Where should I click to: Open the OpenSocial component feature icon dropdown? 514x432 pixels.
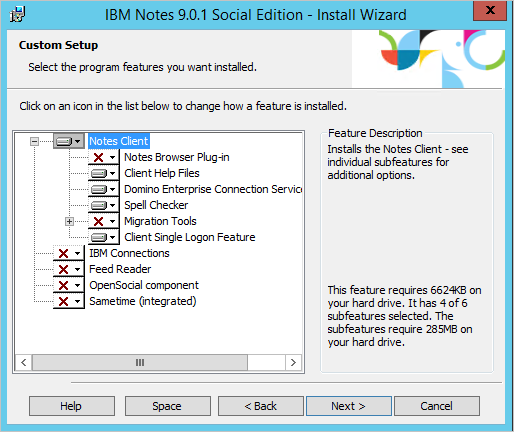pos(69,285)
